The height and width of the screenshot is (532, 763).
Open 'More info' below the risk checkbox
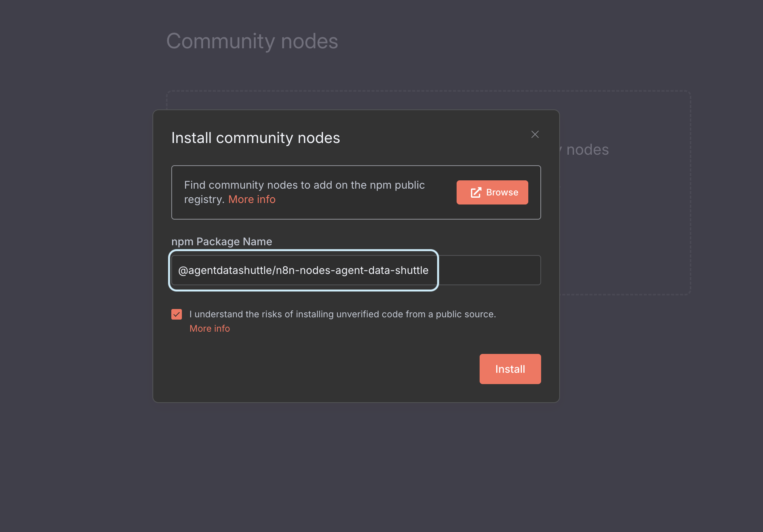(x=210, y=328)
